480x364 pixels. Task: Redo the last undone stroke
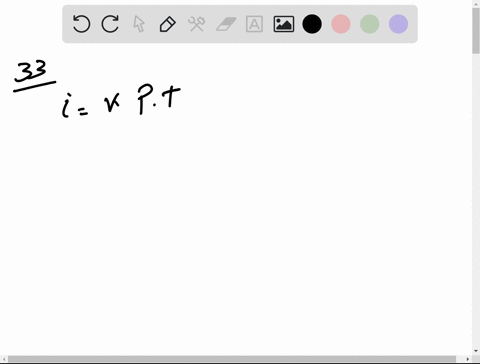(x=110, y=24)
